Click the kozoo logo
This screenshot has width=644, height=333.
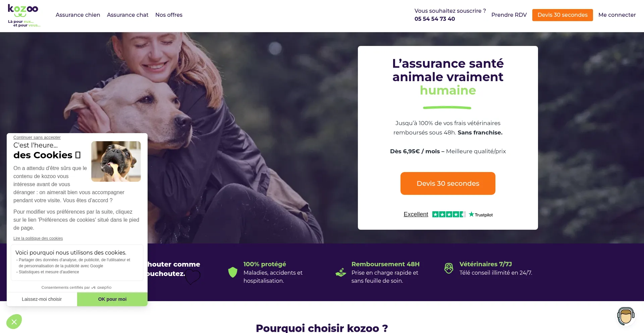pos(24,16)
